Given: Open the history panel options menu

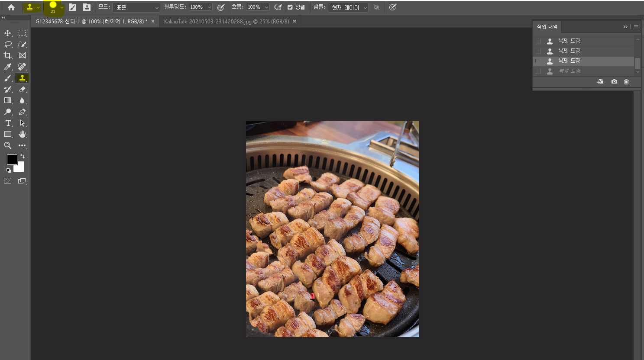Looking at the screenshot, I should point(636,27).
